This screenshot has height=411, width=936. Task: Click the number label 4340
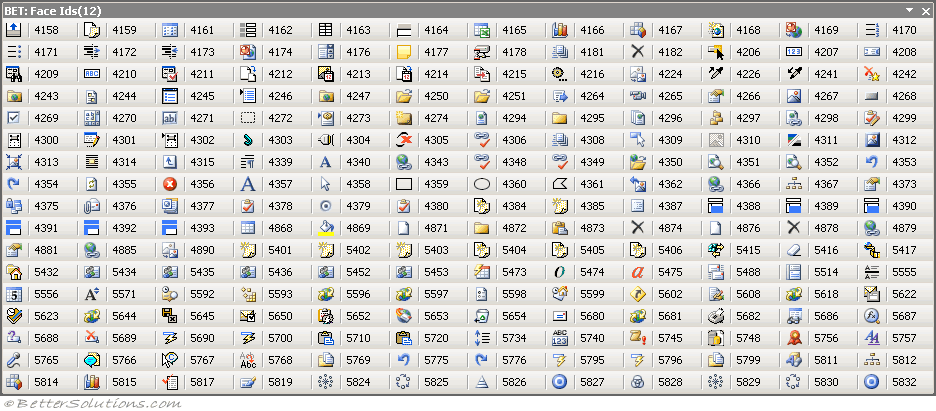(x=358, y=162)
